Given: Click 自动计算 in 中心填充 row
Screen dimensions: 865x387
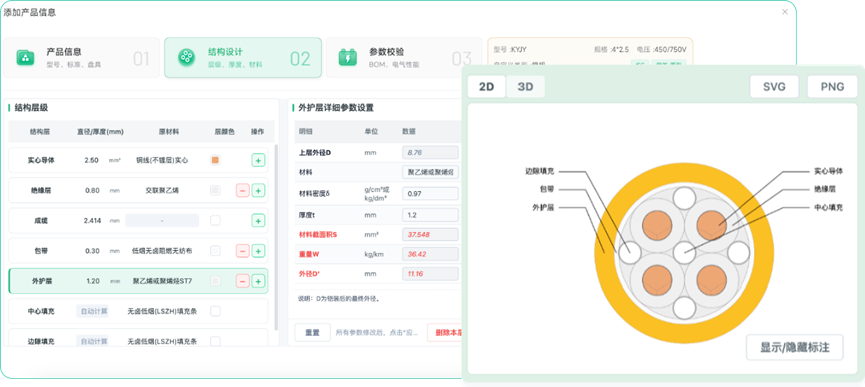Looking at the screenshot, I should (x=92, y=311).
